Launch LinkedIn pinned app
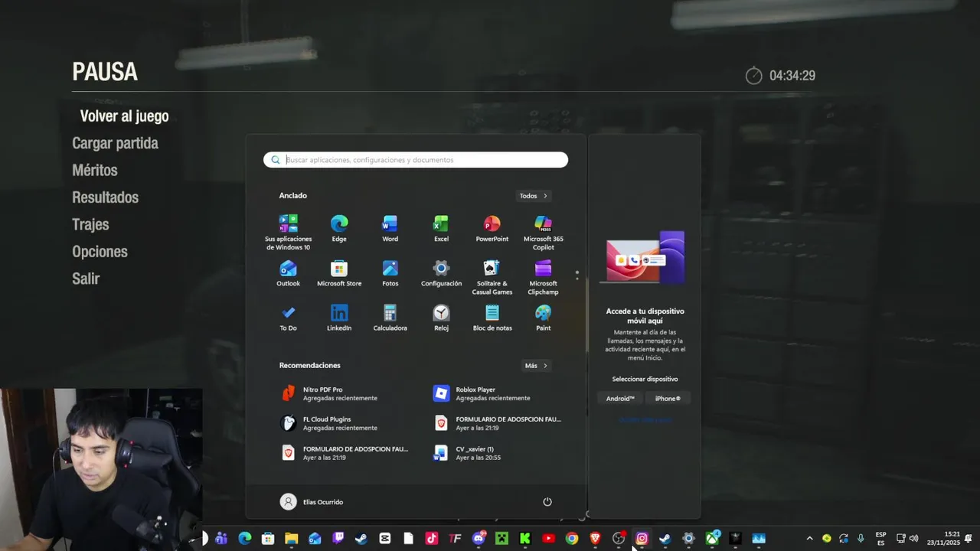980x551 pixels. pos(339,318)
